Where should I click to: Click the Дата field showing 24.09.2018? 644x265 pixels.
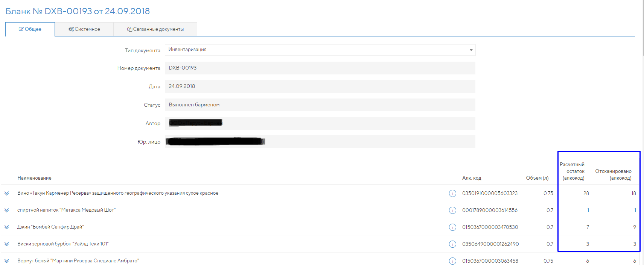[x=320, y=86]
